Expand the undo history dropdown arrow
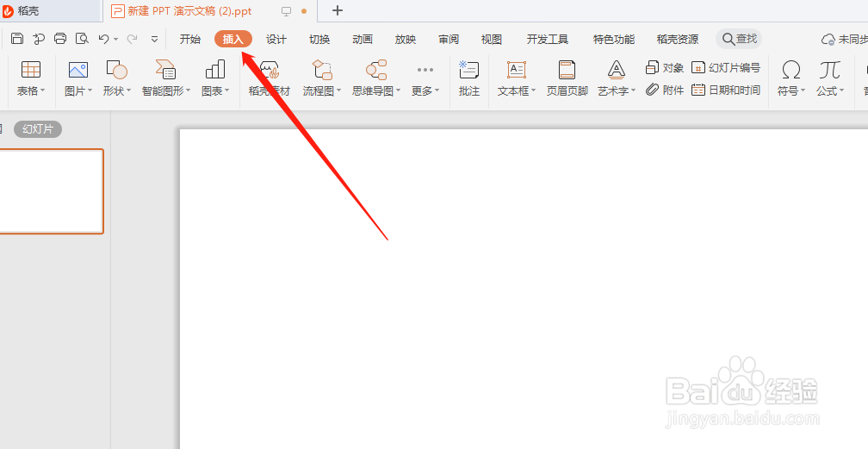This screenshot has height=449, width=868. [115, 40]
